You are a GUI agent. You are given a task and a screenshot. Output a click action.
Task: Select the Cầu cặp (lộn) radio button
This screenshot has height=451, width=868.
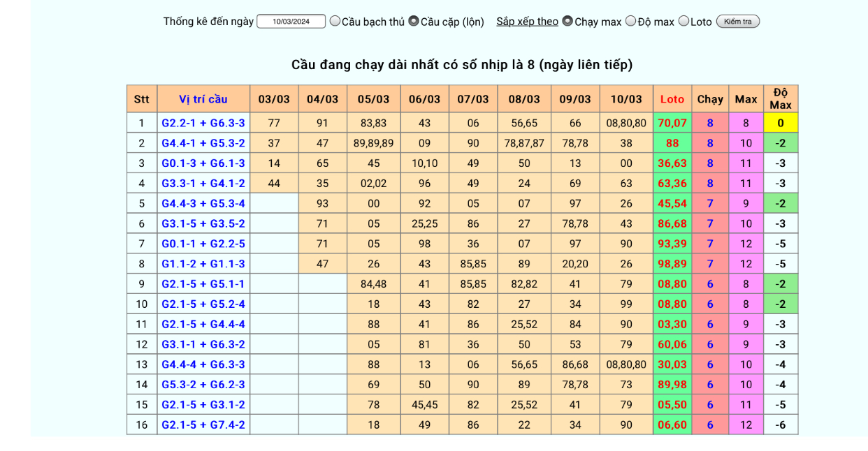414,21
